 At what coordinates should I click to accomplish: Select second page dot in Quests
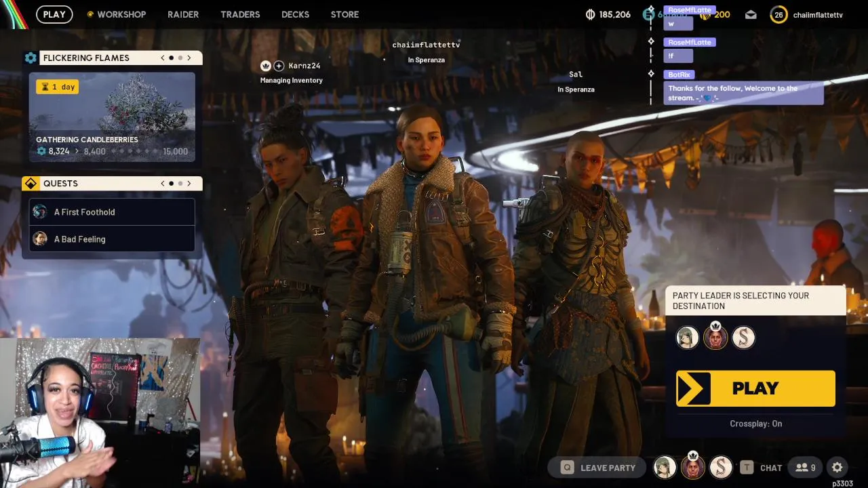(x=180, y=184)
